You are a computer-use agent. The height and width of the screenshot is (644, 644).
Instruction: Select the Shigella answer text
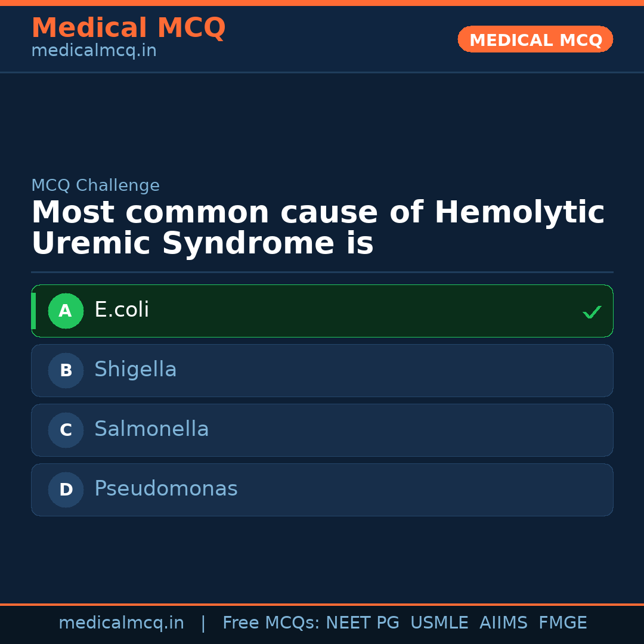click(x=135, y=370)
